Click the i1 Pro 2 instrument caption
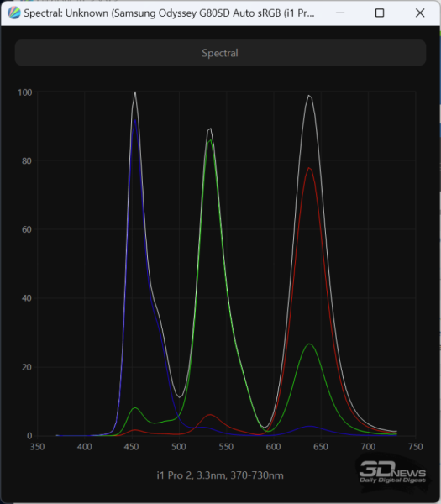 tap(220, 475)
